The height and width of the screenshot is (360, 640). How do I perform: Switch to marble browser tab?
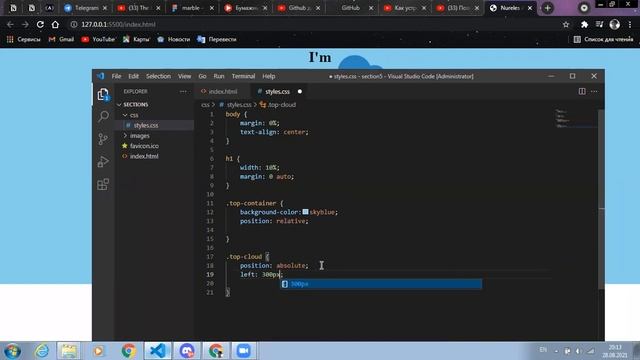point(191,8)
